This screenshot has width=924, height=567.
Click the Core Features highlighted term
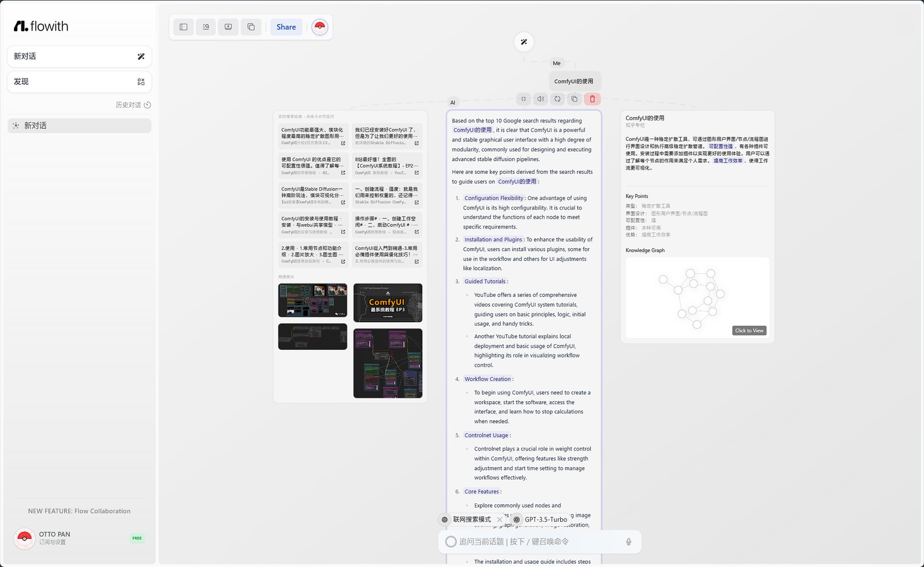[x=482, y=492]
